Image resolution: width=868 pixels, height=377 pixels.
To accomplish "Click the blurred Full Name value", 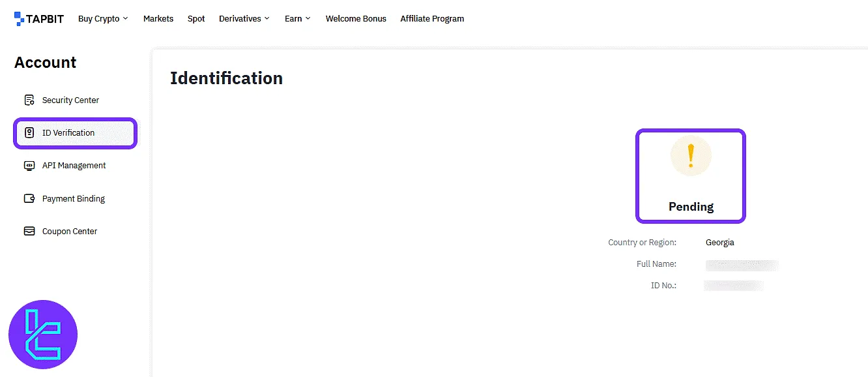I will click(742, 265).
